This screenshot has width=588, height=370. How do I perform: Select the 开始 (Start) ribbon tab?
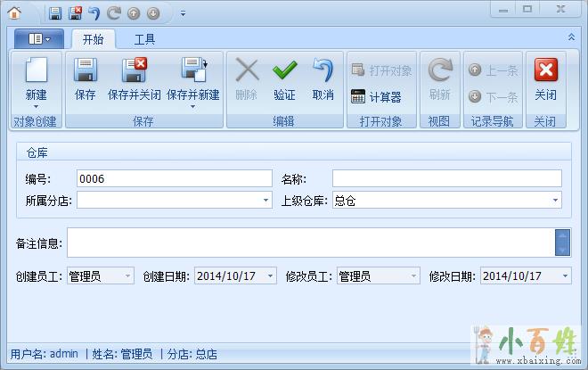coord(93,39)
